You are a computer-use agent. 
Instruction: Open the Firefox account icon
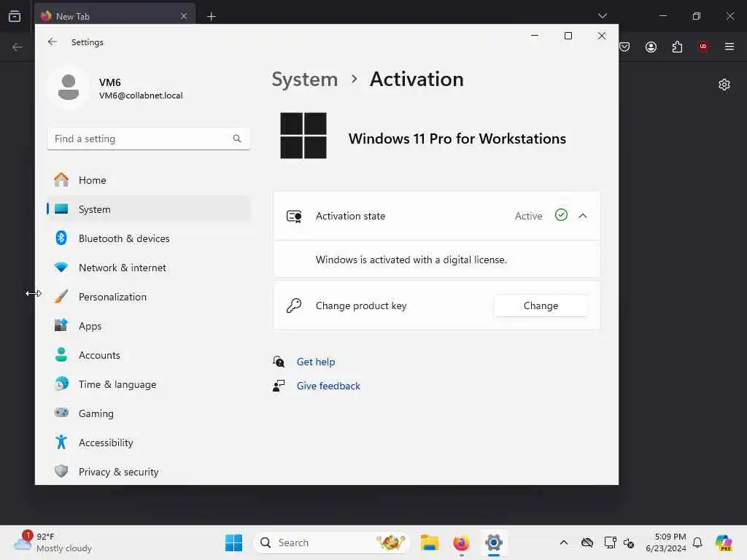click(651, 47)
